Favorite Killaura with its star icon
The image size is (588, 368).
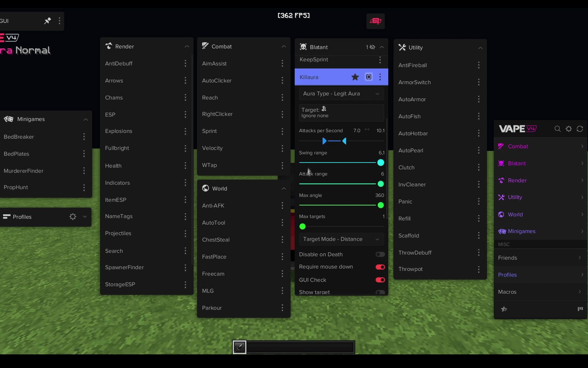[355, 77]
